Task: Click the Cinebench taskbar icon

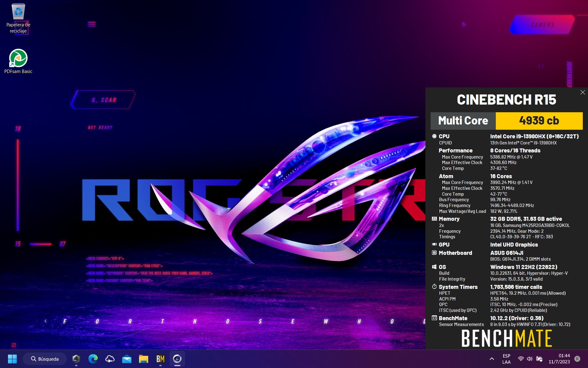Action: (x=177, y=359)
